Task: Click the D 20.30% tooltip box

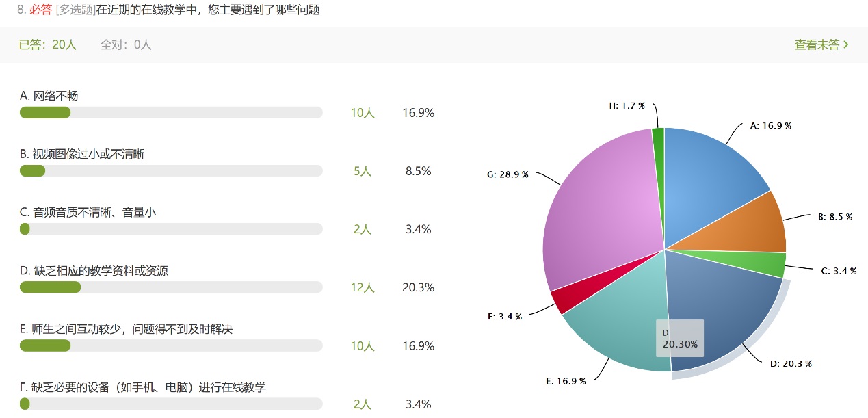Action: 680,338
